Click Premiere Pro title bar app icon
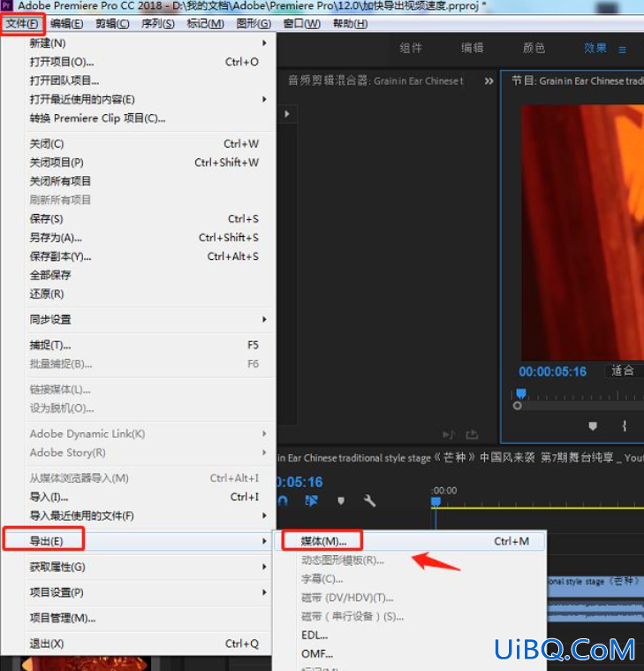The image size is (644, 671). [7, 6]
